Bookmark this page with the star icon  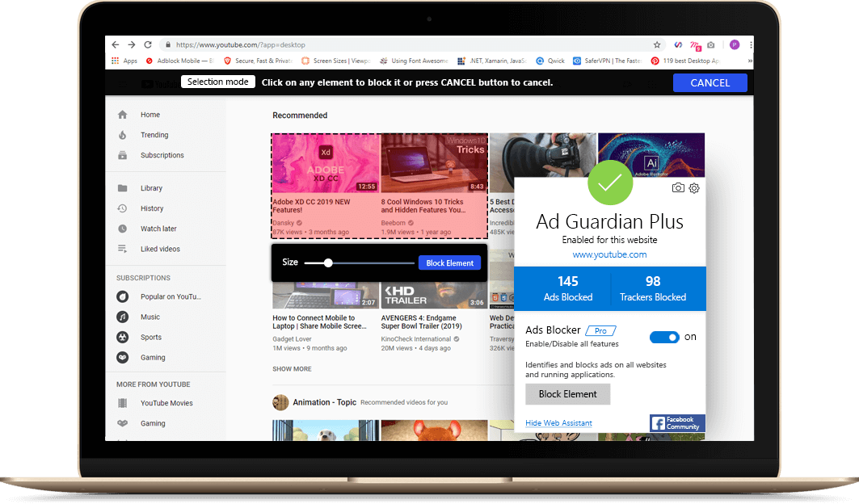click(657, 45)
